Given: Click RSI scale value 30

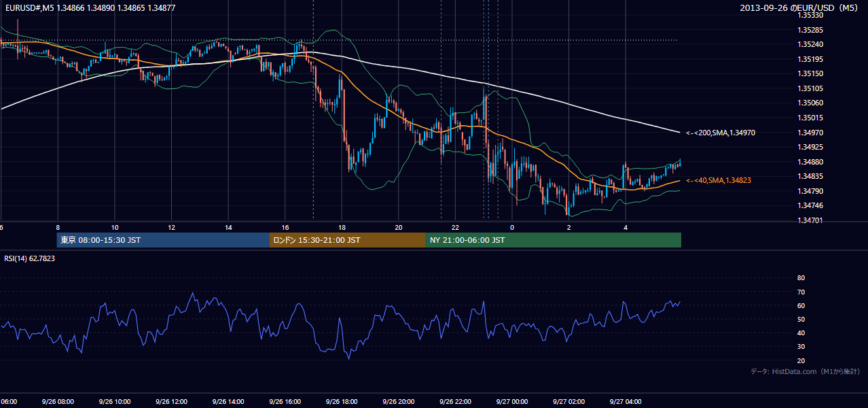Looking at the screenshot, I should (x=801, y=346).
